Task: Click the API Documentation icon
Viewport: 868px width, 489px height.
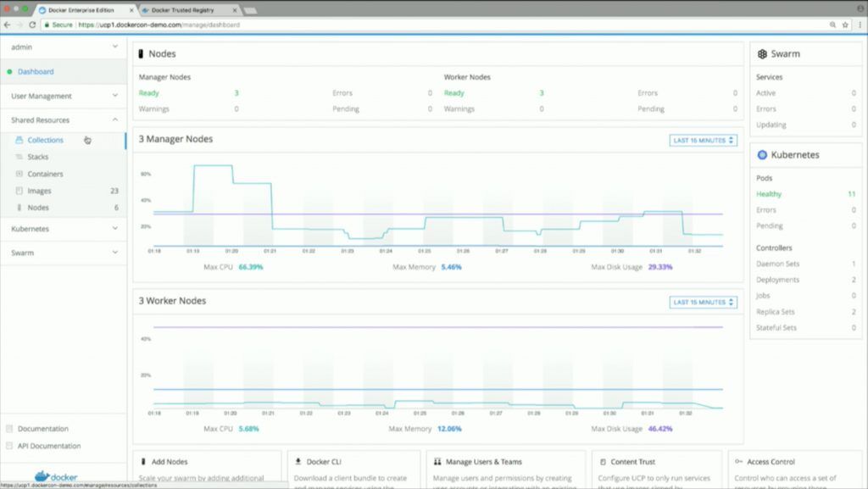Action: 9,446
